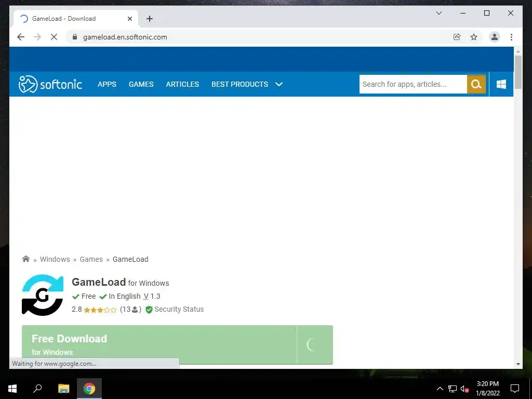
Task: Click the yellow search magnifier button
Action: coord(476,84)
